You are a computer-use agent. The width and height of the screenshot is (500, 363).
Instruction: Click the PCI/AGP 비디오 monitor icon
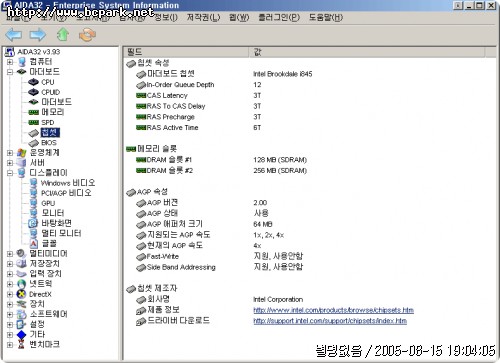pyautogui.click(x=33, y=193)
